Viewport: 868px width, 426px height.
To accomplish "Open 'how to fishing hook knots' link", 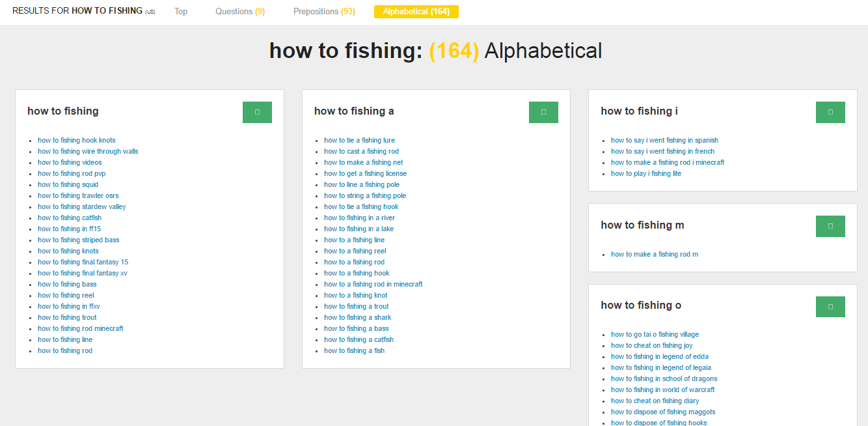I will click(x=77, y=140).
